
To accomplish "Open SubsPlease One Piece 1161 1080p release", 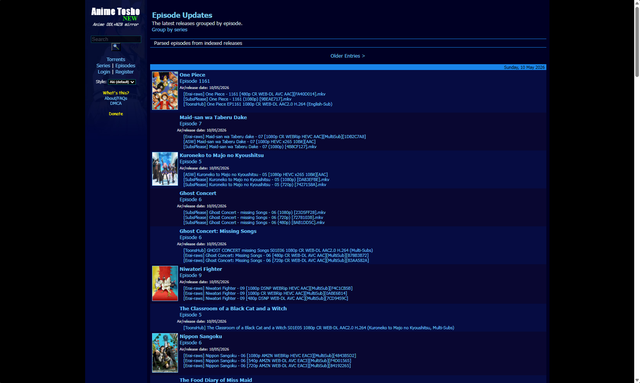I will pyautogui.click(x=238, y=99).
